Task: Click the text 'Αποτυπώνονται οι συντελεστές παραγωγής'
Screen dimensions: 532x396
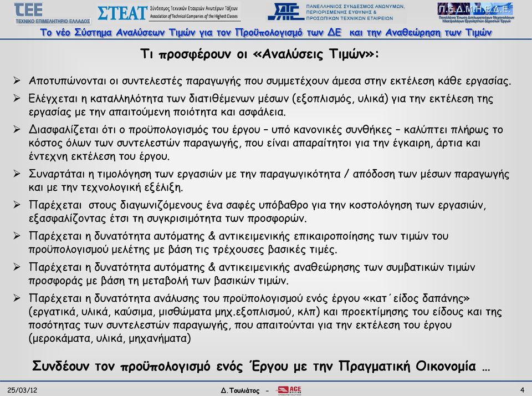Action: (135, 81)
